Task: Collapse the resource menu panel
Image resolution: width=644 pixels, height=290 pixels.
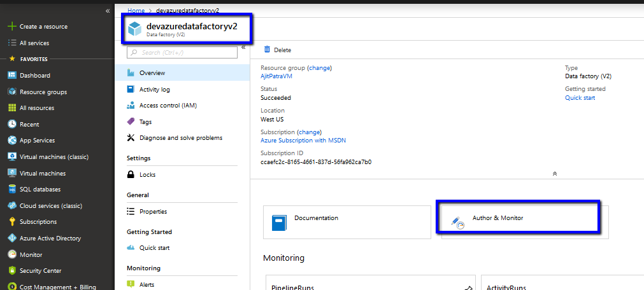Action: tap(243, 47)
